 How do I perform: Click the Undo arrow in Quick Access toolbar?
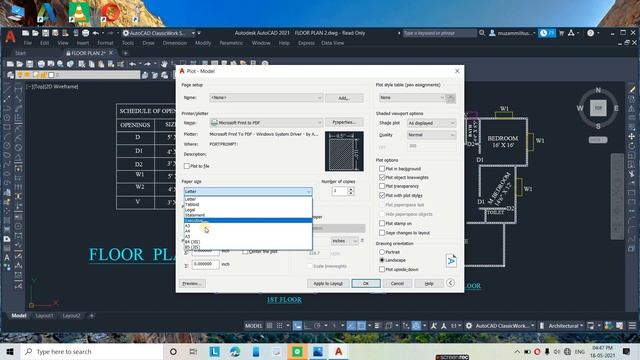point(96,33)
